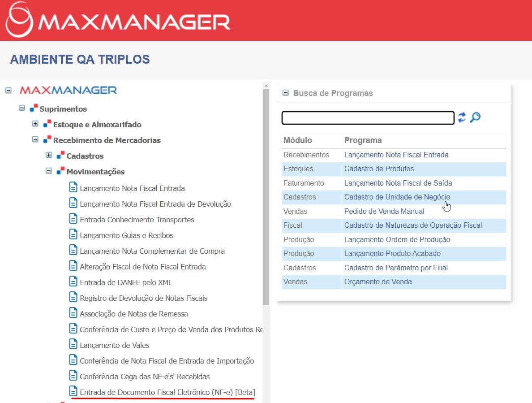Open Conferência de Nota Fiscal de Entrada de Importação
532x403 pixels.
(167, 361)
